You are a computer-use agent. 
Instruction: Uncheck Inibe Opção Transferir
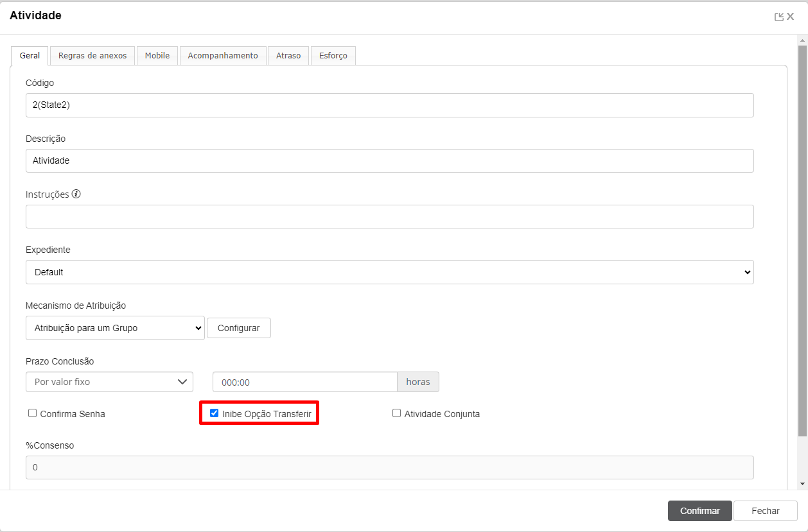point(215,413)
